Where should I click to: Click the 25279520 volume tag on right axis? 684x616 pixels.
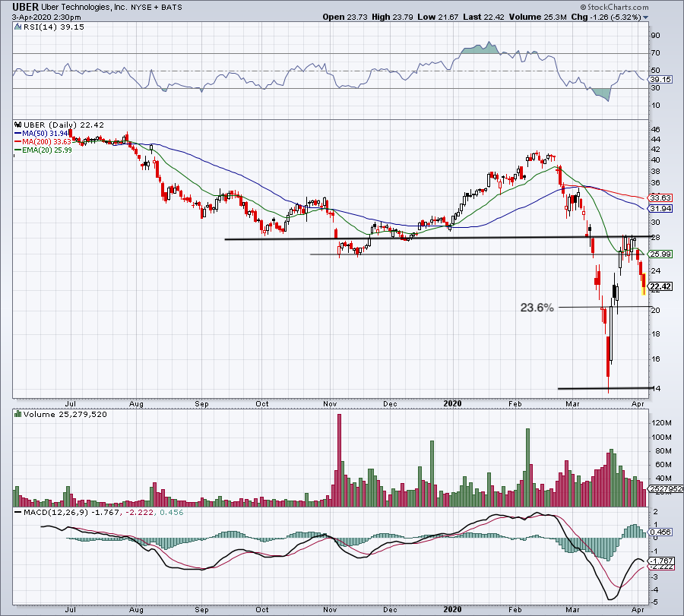click(x=666, y=489)
